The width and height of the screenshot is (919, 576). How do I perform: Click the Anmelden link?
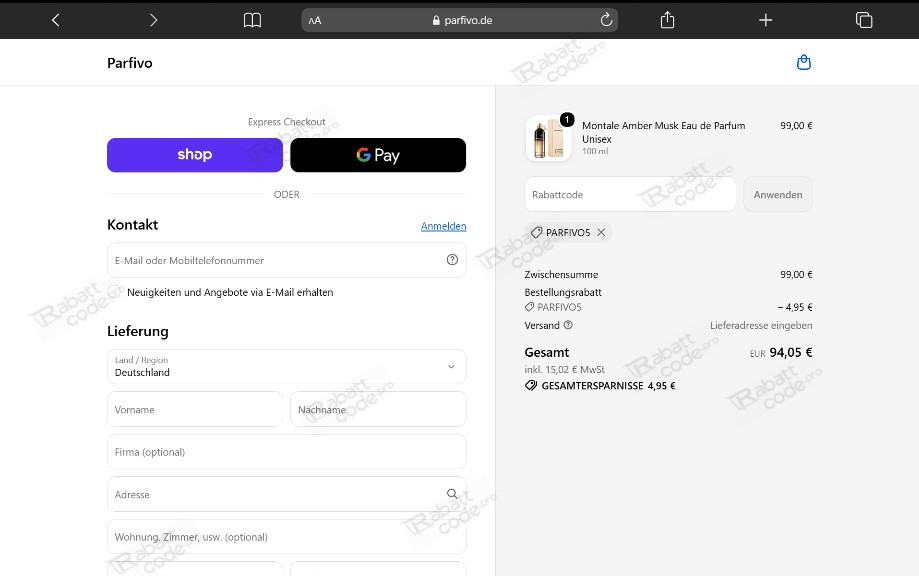(444, 226)
